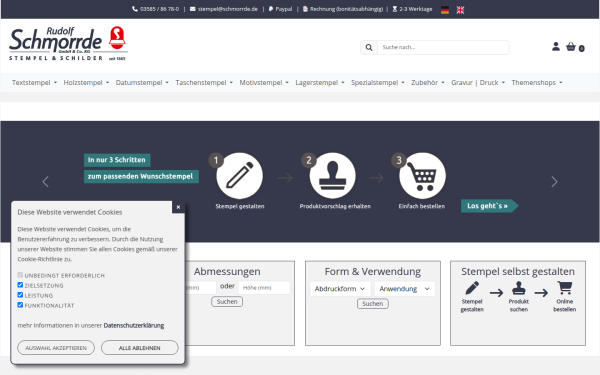Expand the Holzstempel menu
Viewport: 600px width, 375px height.
pos(86,83)
